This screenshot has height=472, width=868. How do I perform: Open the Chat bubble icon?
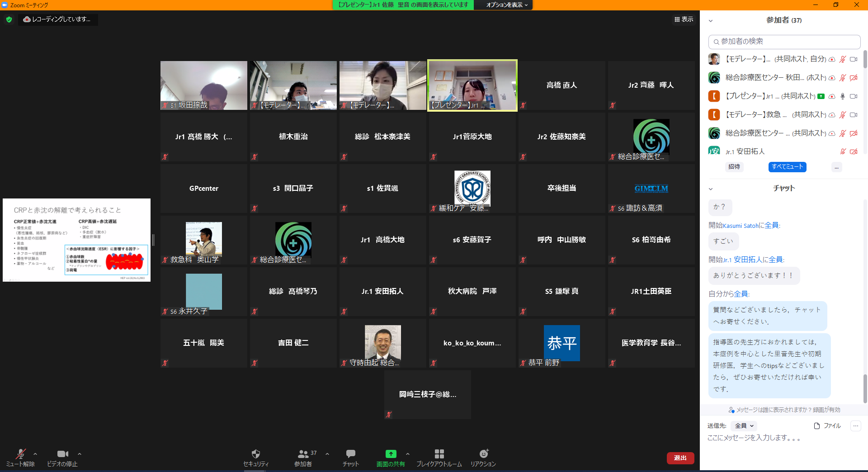point(350,454)
